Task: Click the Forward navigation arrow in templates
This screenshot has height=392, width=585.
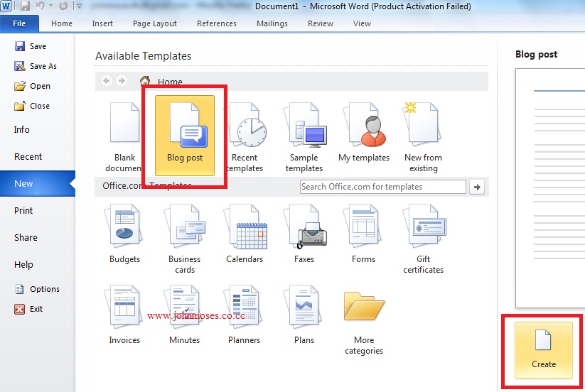Action: [x=122, y=80]
